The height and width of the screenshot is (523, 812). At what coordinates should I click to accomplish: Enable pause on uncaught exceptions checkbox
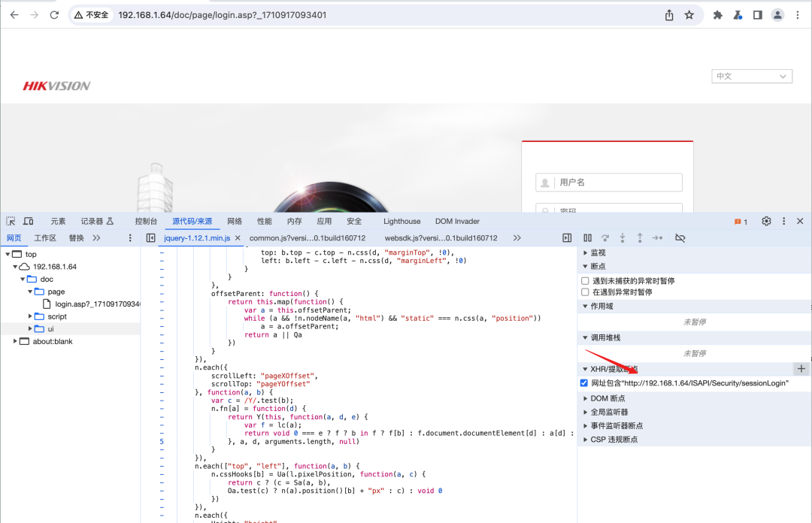(585, 280)
